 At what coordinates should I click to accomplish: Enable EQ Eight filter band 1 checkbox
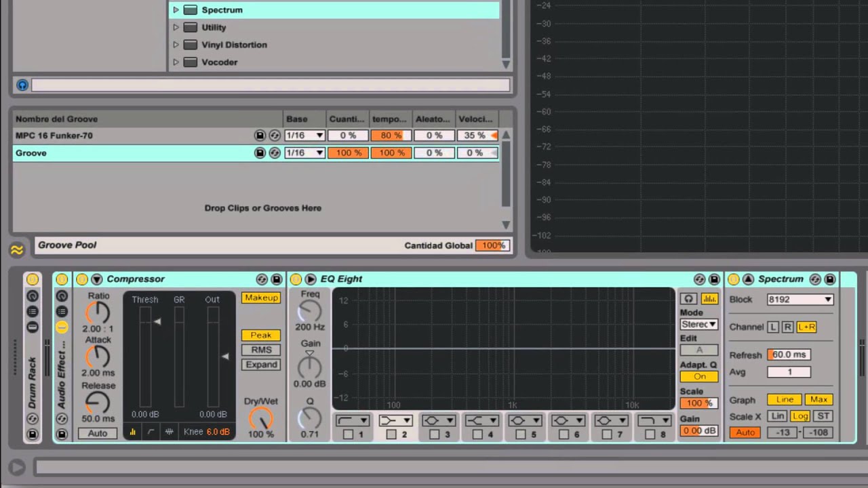tap(348, 434)
